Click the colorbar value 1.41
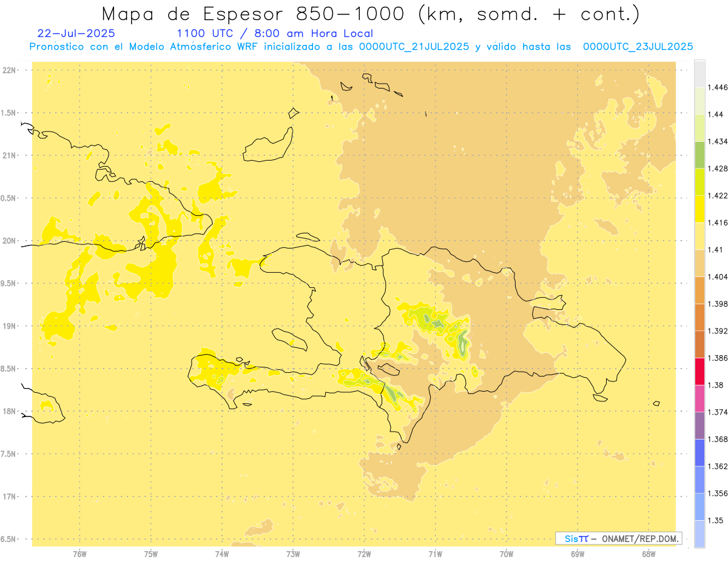The width and height of the screenshot is (728, 562). tap(715, 249)
